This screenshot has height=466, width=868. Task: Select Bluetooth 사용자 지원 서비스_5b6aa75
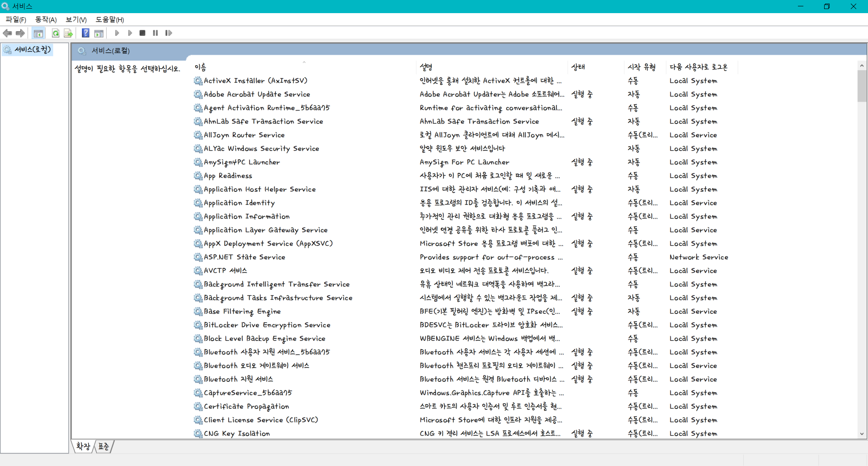click(x=267, y=352)
